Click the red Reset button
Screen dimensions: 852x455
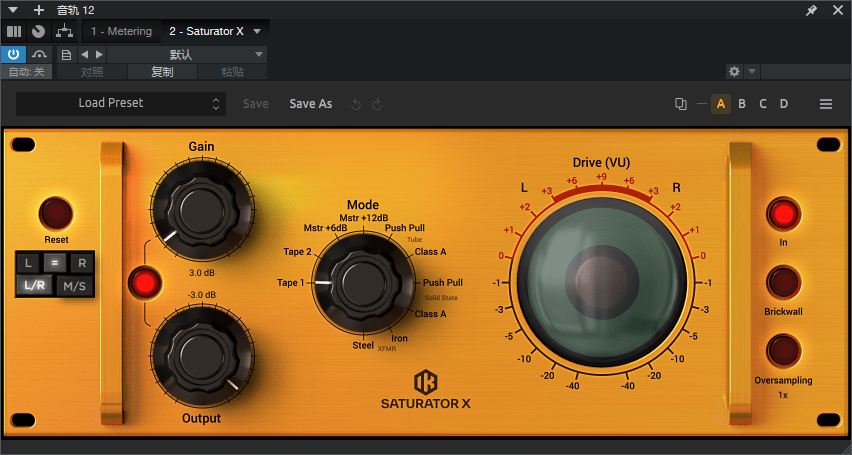click(56, 214)
